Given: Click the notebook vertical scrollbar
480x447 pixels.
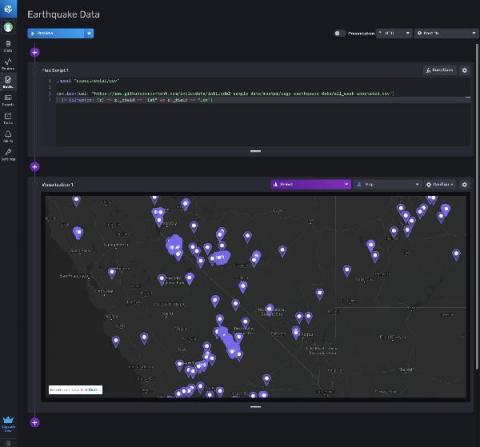Looking at the screenshot, I should 477,207.
